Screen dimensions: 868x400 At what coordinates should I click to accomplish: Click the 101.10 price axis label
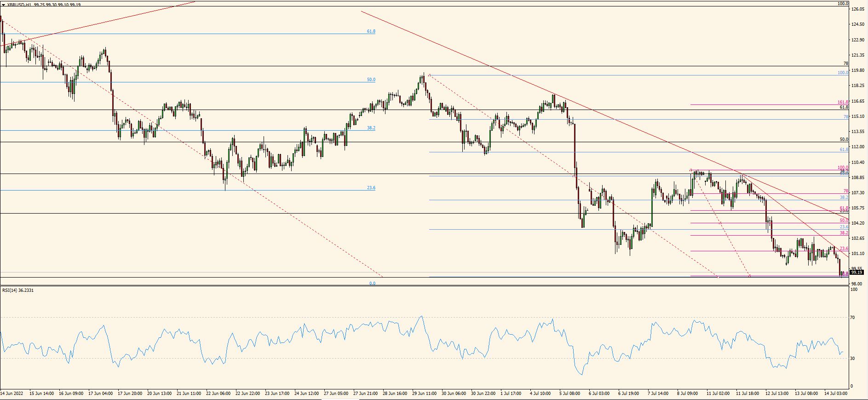858,254
